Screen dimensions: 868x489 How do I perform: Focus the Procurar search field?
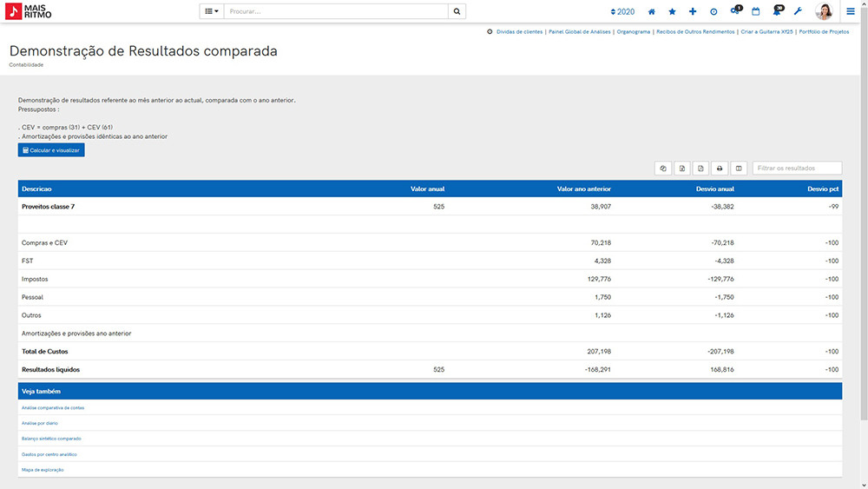click(x=336, y=11)
